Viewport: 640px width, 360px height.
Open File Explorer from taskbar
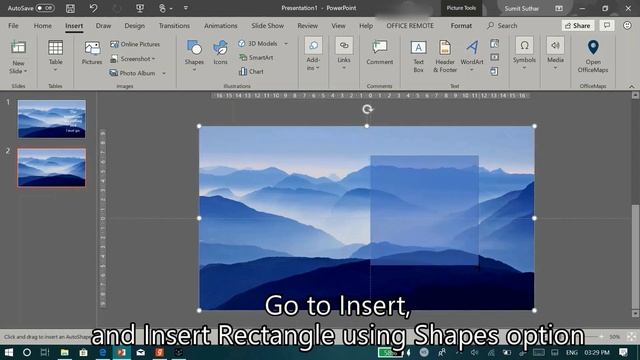point(64,352)
